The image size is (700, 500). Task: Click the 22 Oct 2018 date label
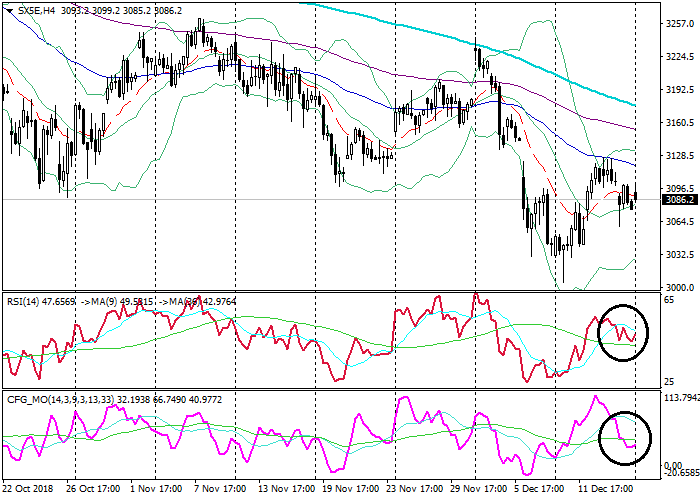pos(28,490)
